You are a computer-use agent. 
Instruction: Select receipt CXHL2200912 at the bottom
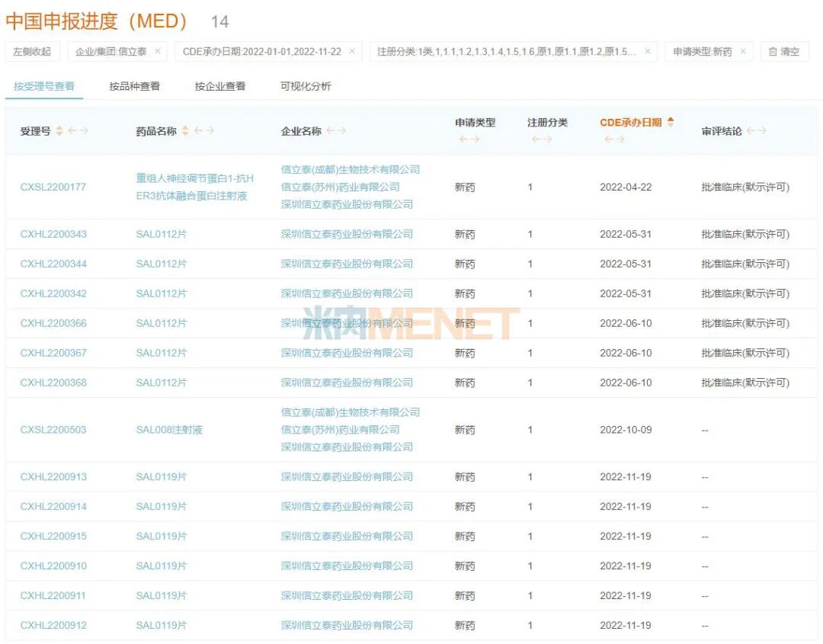pyautogui.click(x=53, y=625)
